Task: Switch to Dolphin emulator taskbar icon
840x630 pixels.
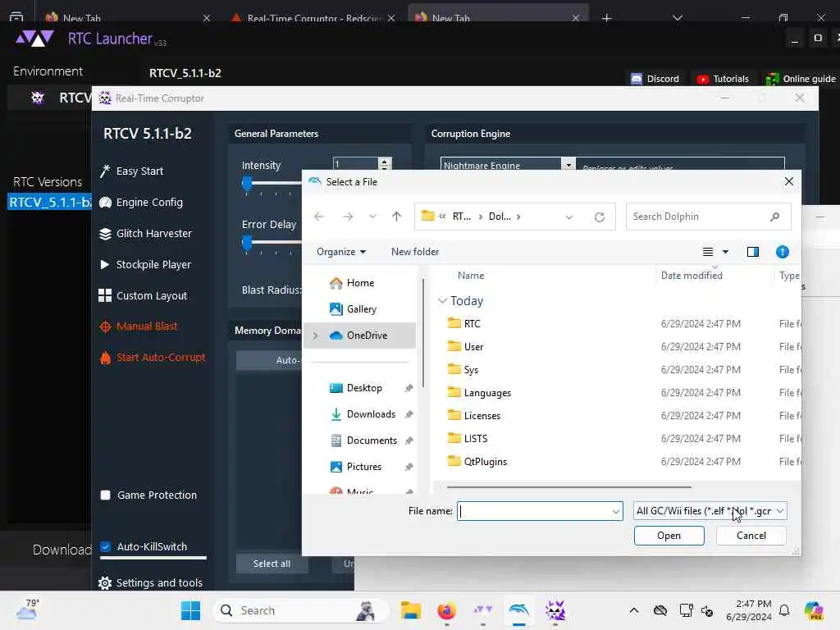Action: point(518,610)
